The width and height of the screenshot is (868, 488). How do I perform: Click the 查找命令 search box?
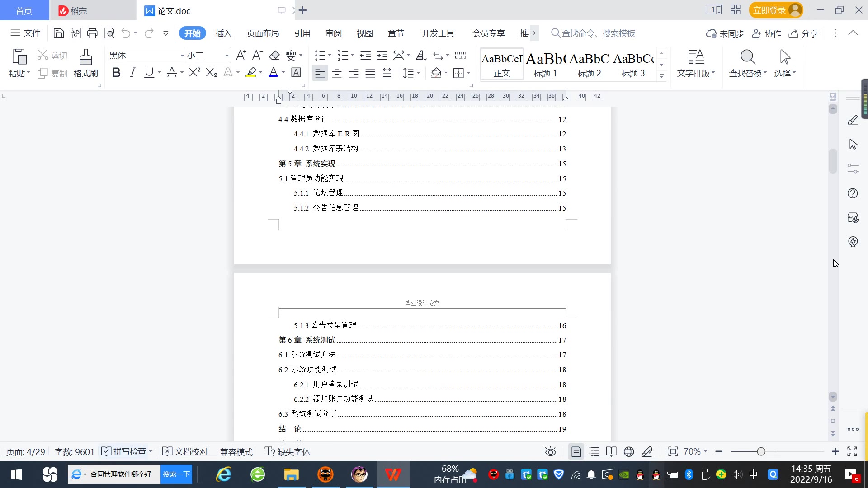[x=598, y=33]
